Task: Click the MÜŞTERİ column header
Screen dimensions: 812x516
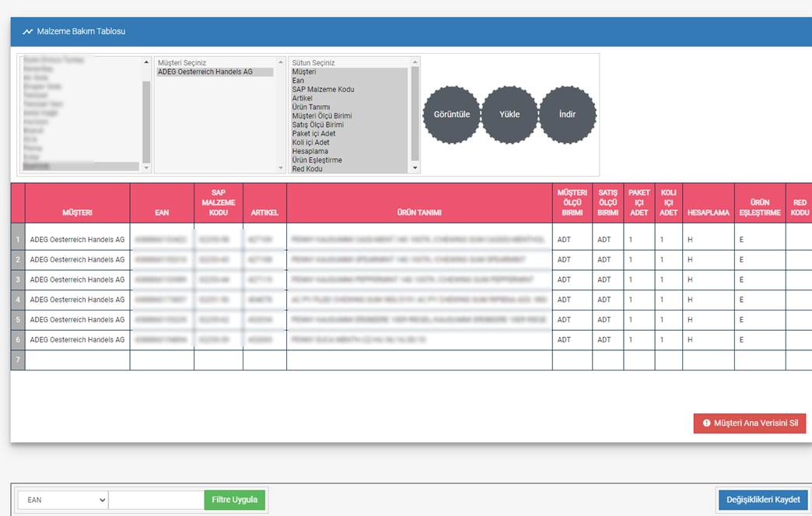Action: (77, 203)
